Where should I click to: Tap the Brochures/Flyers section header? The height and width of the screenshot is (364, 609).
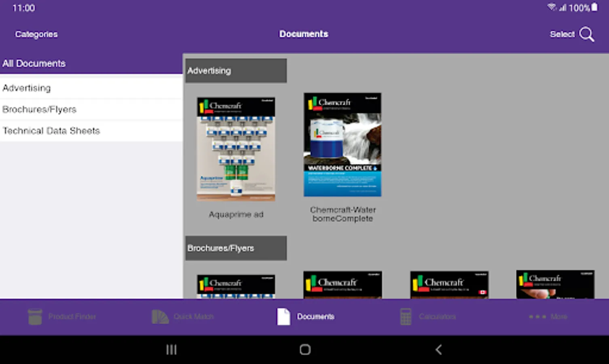tap(236, 248)
